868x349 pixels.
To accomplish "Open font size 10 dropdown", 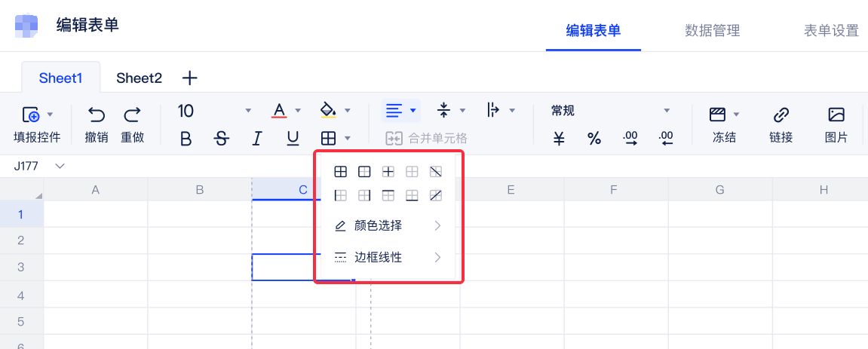I will 214,112.
